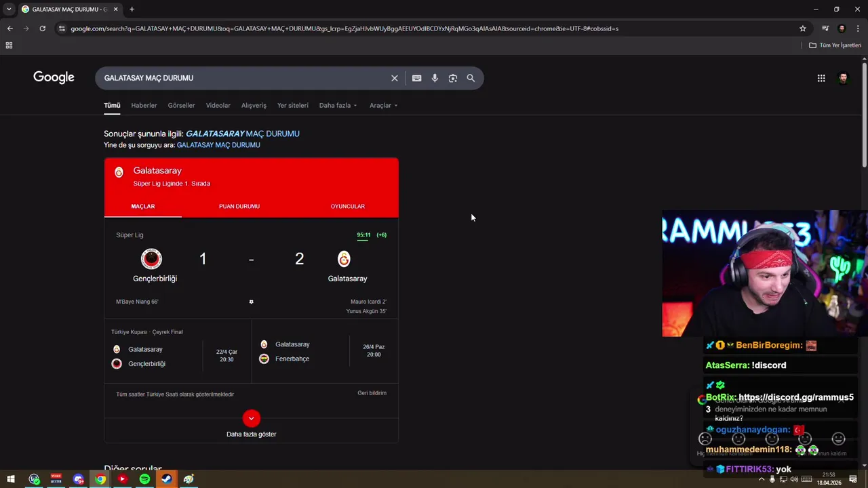The width and height of the screenshot is (868, 488).
Task: Open the PUAN DURUMU standings tab
Action: [239, 206]
